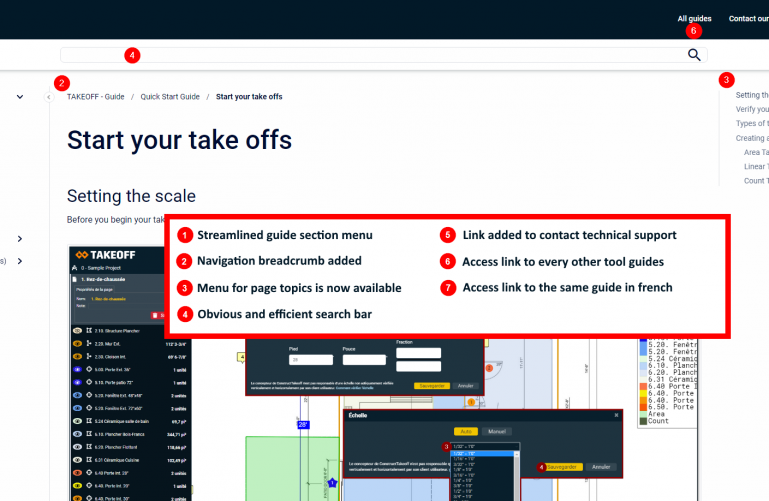The width and height of the screenshot is (769, 501).
Task: Toggle the eye of 6.10 Plancher Bois-Franc
Action: pyautogui.click(x=77, y=434)
